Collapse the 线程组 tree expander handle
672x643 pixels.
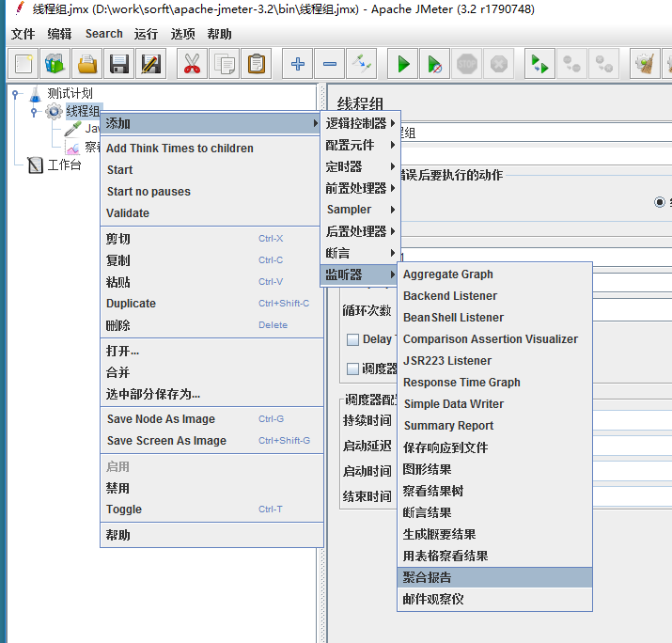(34, 112)
